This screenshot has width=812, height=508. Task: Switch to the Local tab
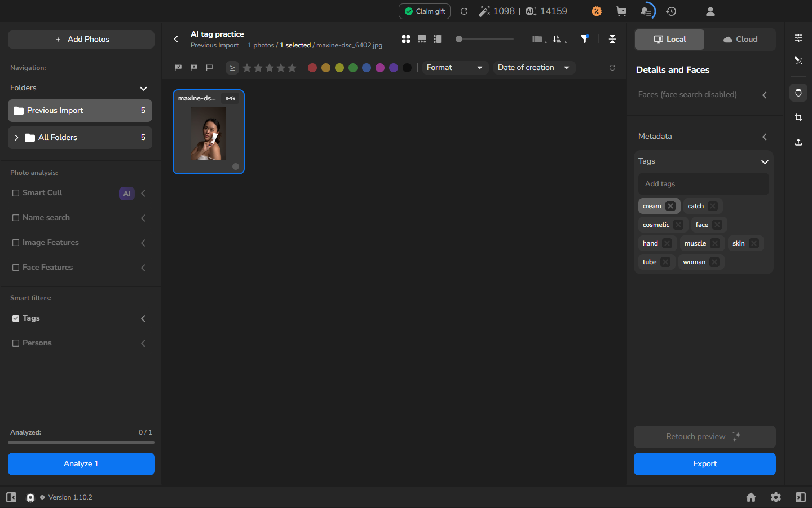(669, 40)
